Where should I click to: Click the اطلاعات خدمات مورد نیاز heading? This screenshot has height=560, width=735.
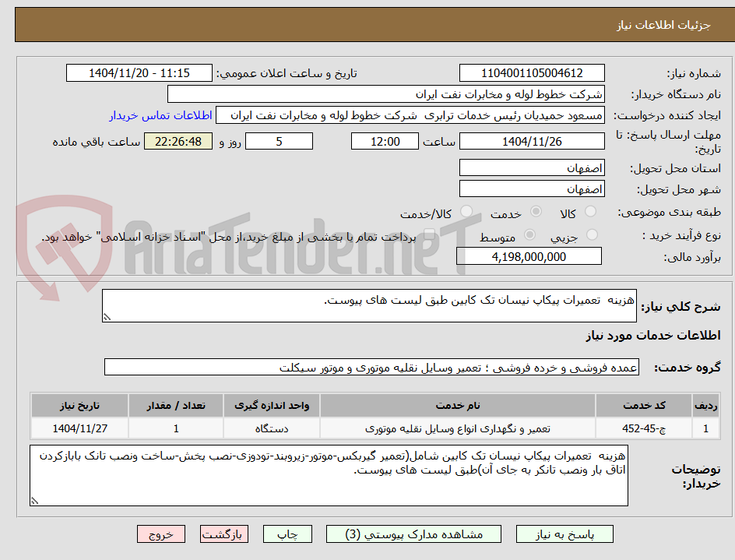(x=653, y=336)
